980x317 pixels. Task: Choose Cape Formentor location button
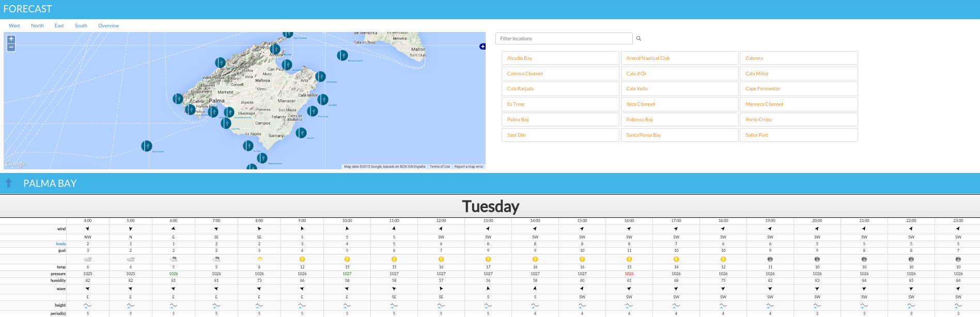coord(799,89)
